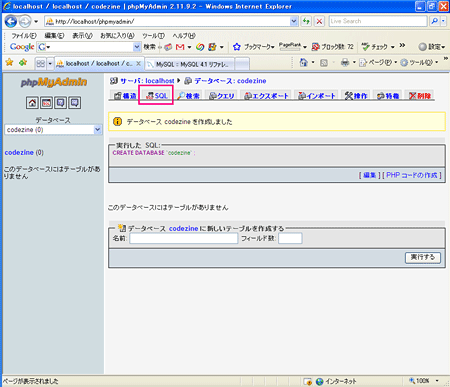This screenshot has width=450, height=387.
Task: Click the Google toolbar 検索 button
Action: 150,47
